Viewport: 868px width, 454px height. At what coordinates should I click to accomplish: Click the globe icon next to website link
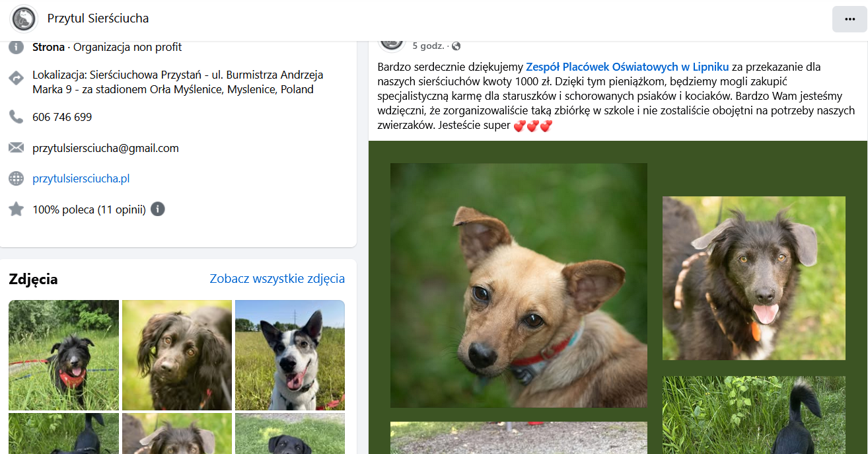[16, 178]
